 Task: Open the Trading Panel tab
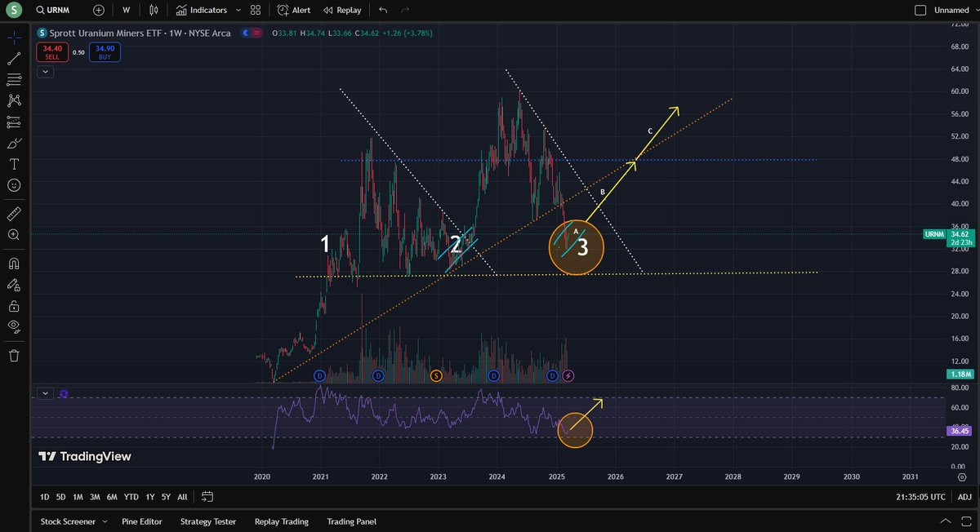[x=352, y=521]
